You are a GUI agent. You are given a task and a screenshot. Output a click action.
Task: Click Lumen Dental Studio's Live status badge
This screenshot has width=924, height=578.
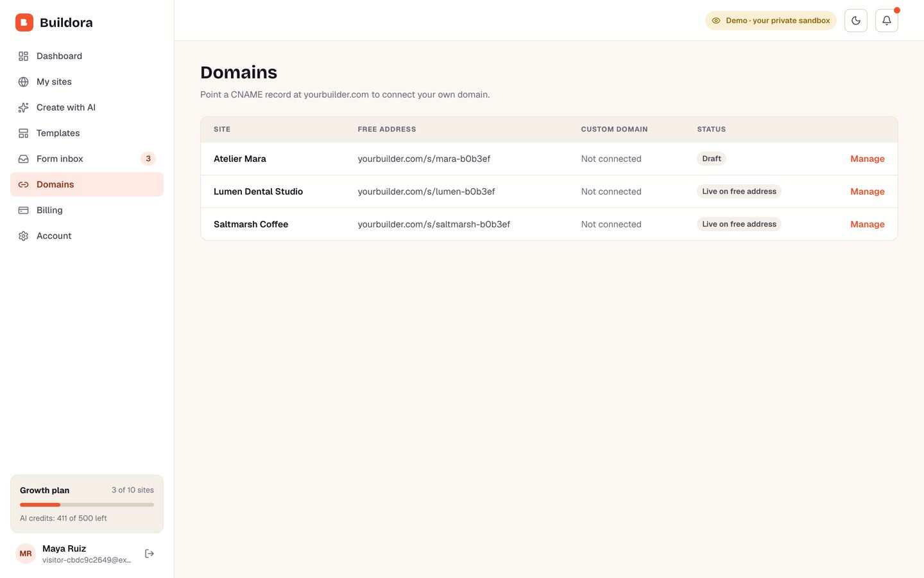click(x=739, y=191)
